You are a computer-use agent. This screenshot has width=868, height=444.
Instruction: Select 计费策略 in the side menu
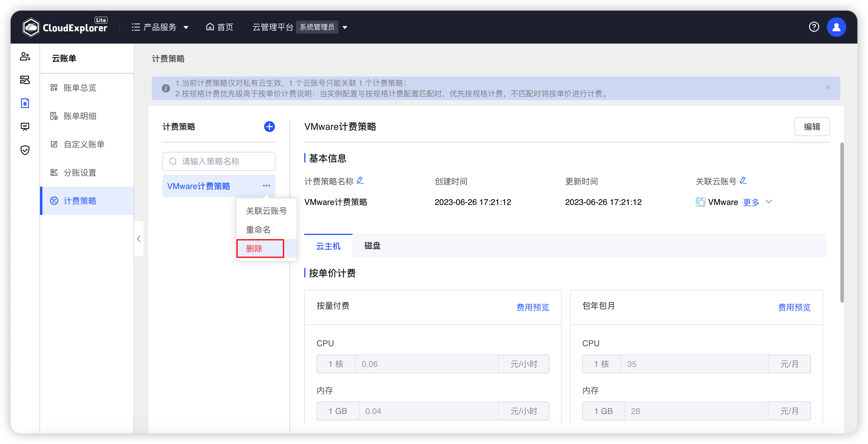pyautogui.click(x=87, y=201)
